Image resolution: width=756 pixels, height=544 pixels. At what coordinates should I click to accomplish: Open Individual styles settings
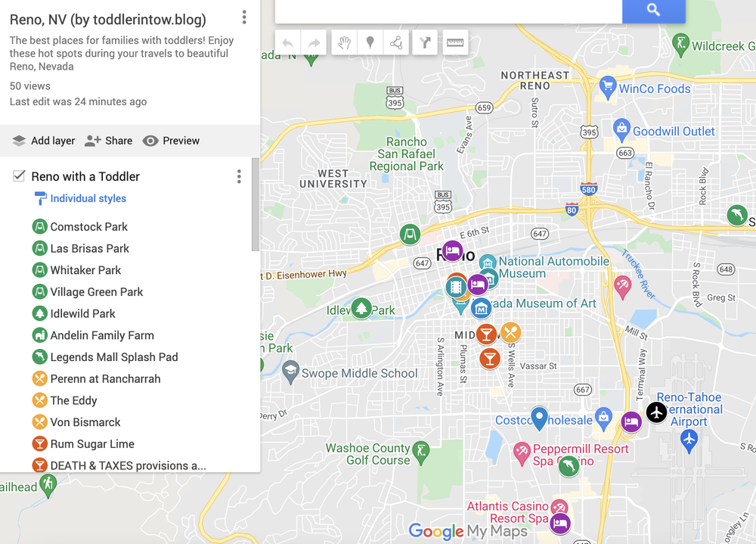pyautogui.click(x=81, y=198)
